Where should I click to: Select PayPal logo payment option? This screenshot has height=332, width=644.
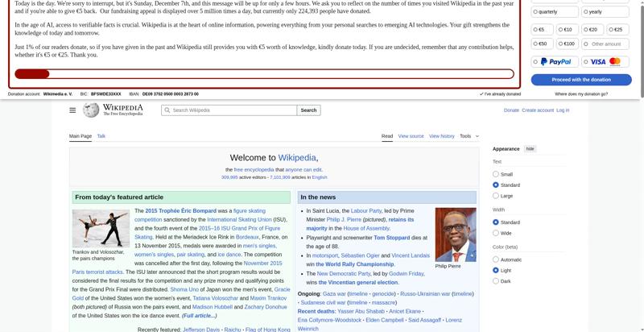555,61
